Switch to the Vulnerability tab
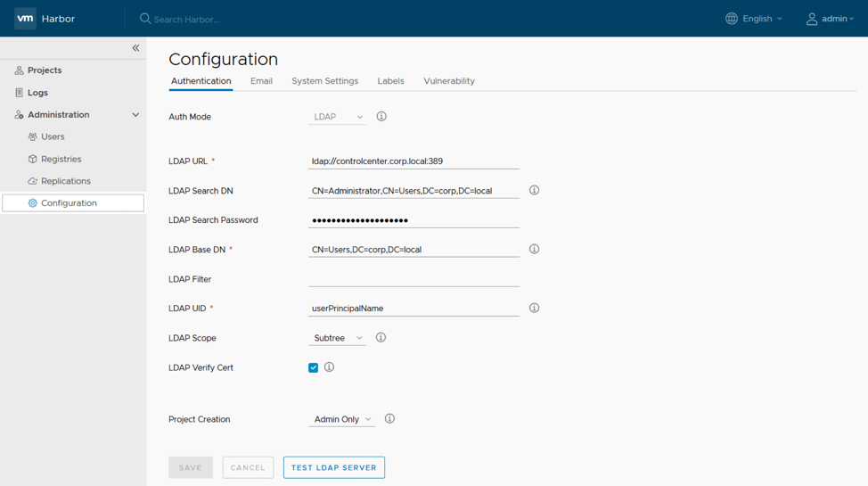868x486 pixels. point(448,81)
